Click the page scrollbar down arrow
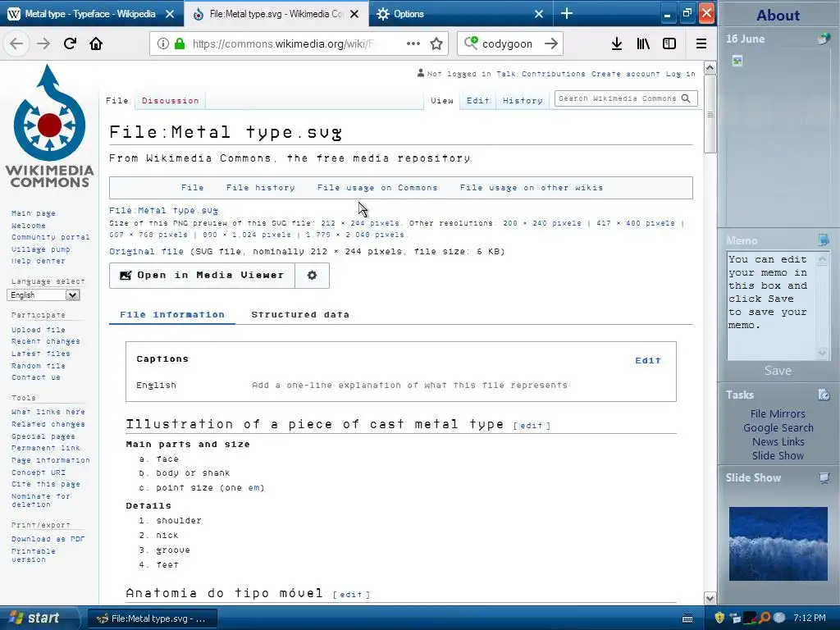840x630 pixels. pos(710,598)
